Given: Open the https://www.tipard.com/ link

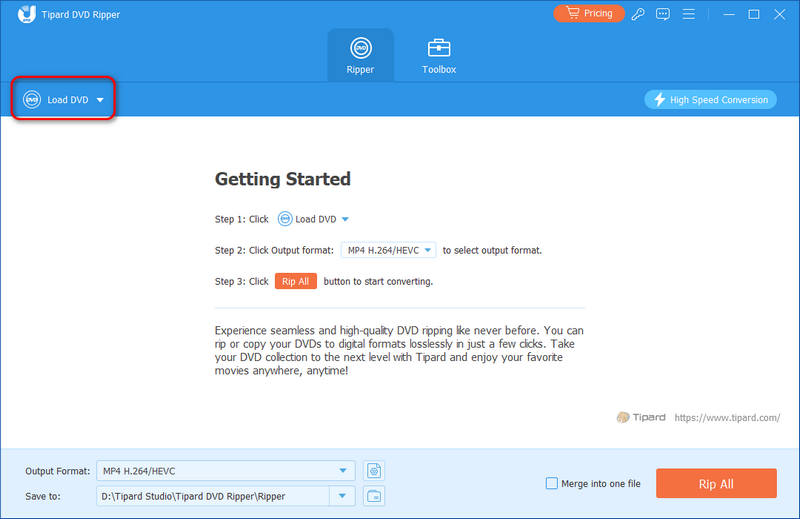Looking at the screenshot, I should point(727,417).
